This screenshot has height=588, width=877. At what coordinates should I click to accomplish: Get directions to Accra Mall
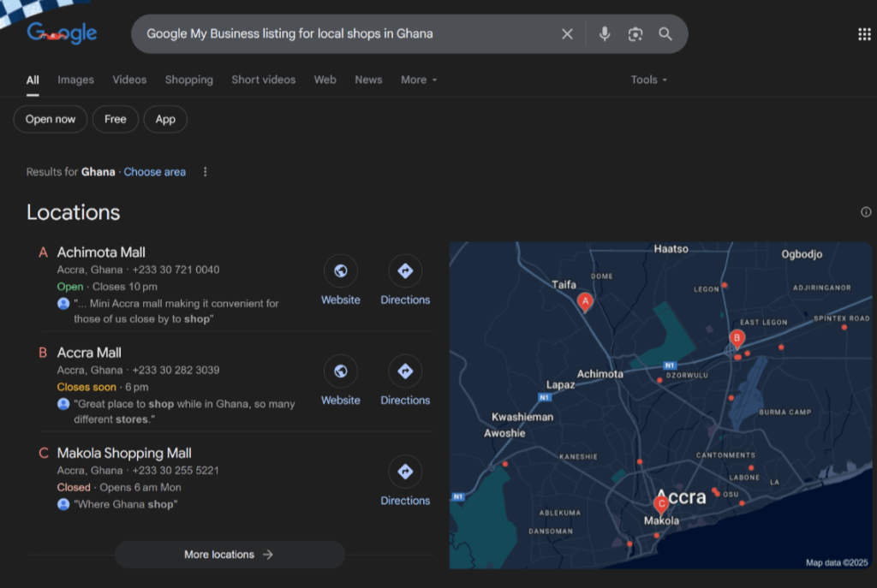pyautogui.click(x=405, y=371)
